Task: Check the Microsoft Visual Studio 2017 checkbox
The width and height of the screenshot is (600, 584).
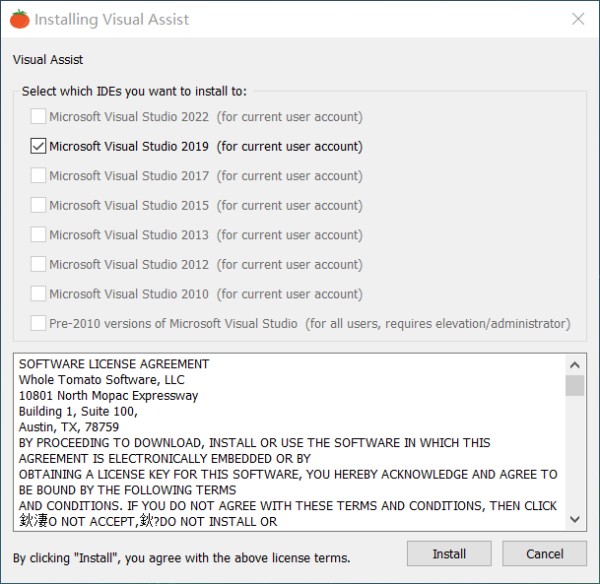Action: pos(38,176)
